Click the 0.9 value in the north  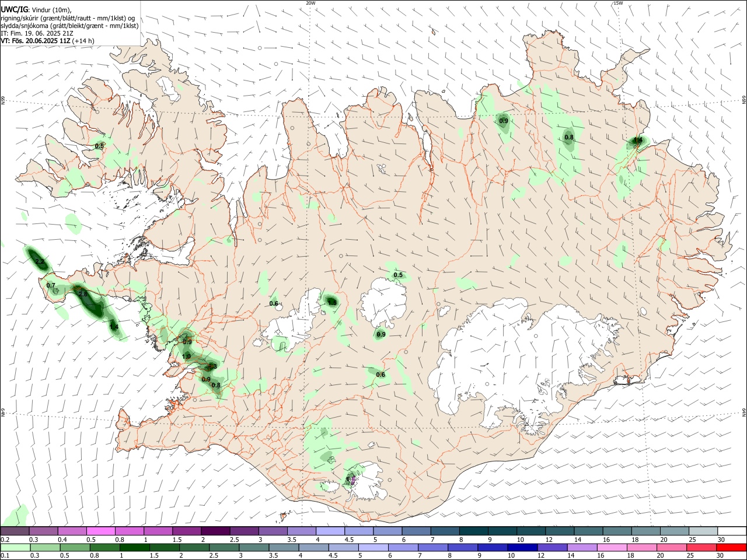[x=504, y=121]
